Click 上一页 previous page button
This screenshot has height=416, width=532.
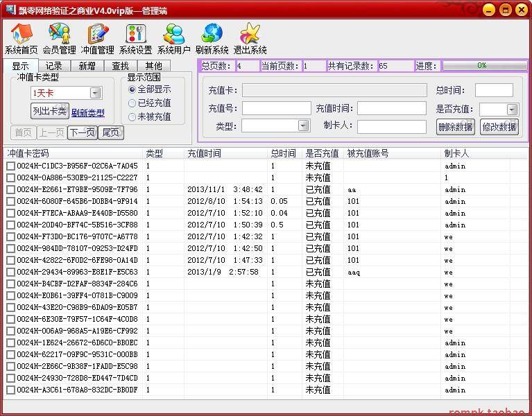coord(52,132)
